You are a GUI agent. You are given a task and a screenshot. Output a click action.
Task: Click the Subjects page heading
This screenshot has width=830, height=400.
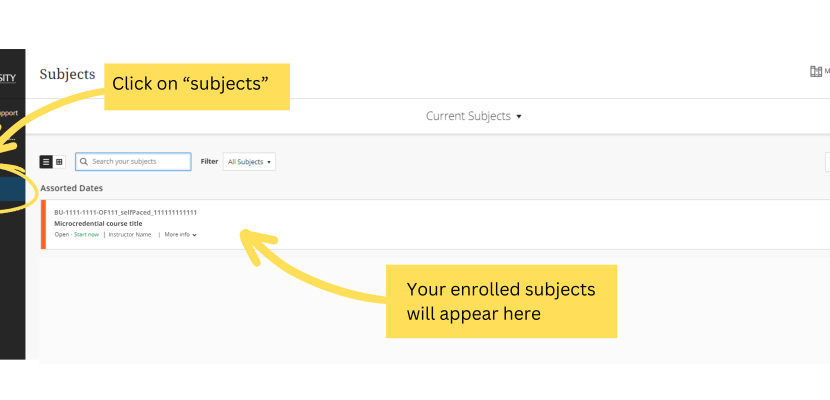(67, 74)
